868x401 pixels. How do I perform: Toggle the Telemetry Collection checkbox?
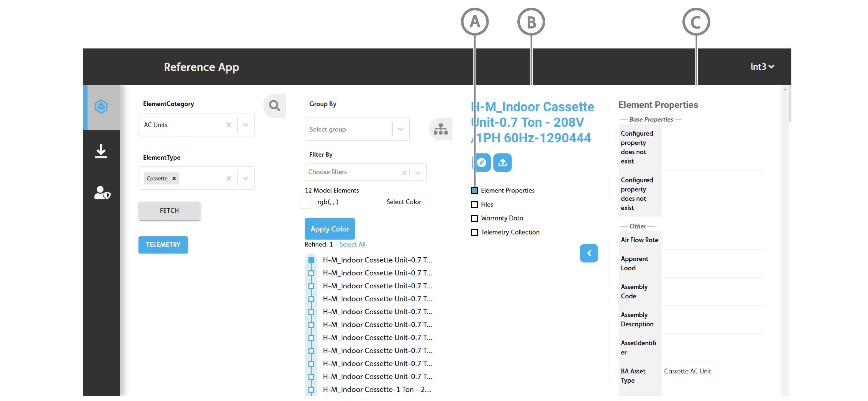474,232
